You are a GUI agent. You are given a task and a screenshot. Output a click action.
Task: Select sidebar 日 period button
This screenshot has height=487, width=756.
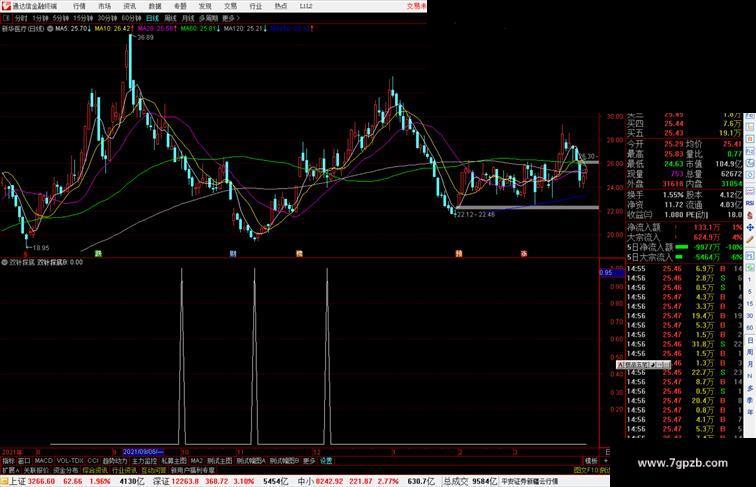(x=750, y=340)
